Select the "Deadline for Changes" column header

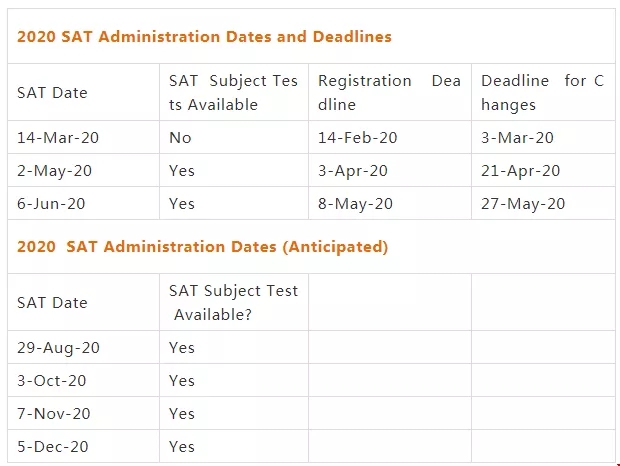click(x=542, y=92)
